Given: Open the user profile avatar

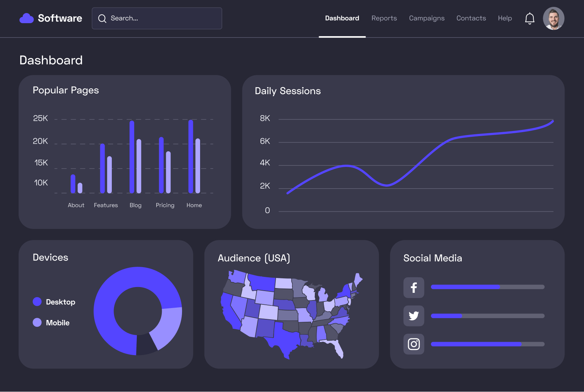Looking at the screenshot, I should click(x=554, y=18).
